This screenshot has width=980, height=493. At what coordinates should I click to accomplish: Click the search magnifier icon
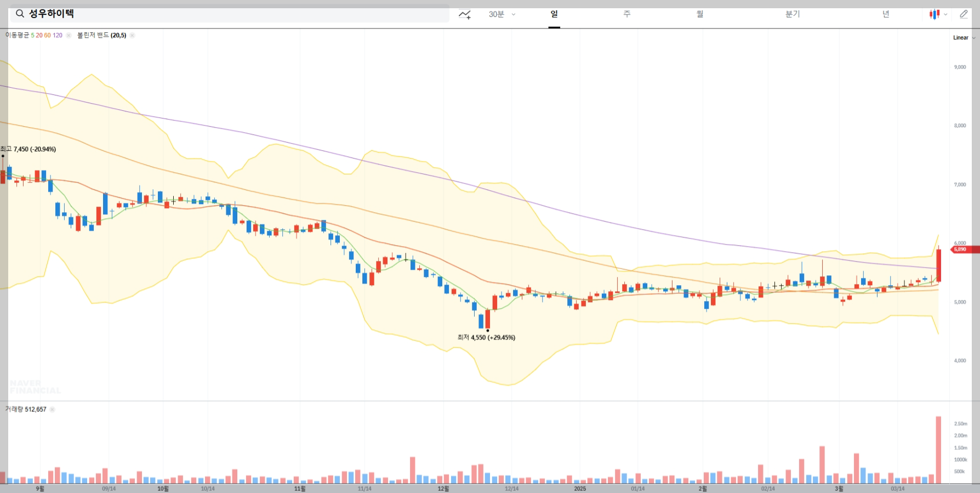click(x=20, y=14)
